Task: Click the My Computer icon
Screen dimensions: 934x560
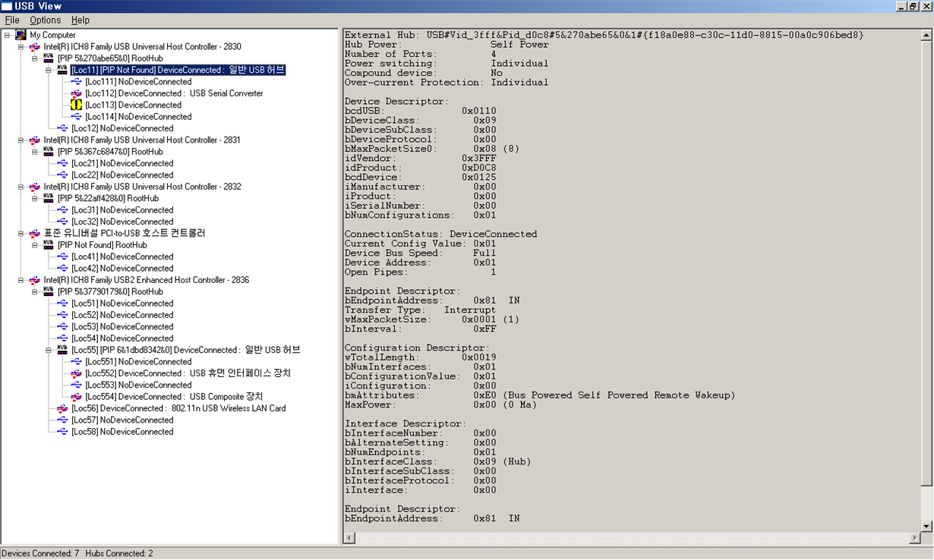Action: point(21,35)
